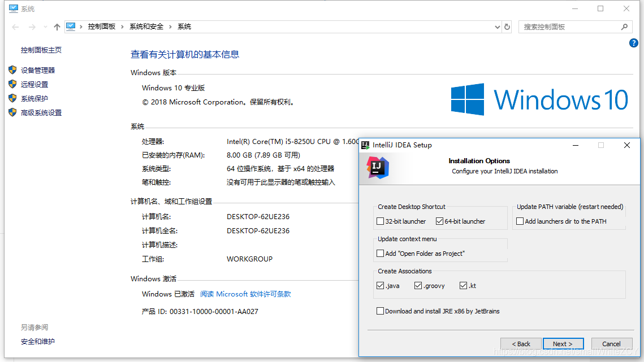644x362 pixels.
Task: Click the search magnifier icon
Action: tap(624, 27)
